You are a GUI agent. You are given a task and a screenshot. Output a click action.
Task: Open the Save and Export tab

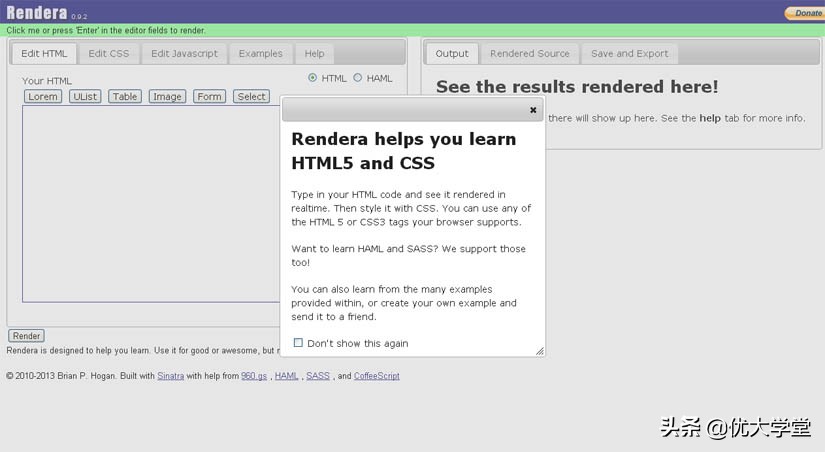pyautogui.click(x=629, y=54)
